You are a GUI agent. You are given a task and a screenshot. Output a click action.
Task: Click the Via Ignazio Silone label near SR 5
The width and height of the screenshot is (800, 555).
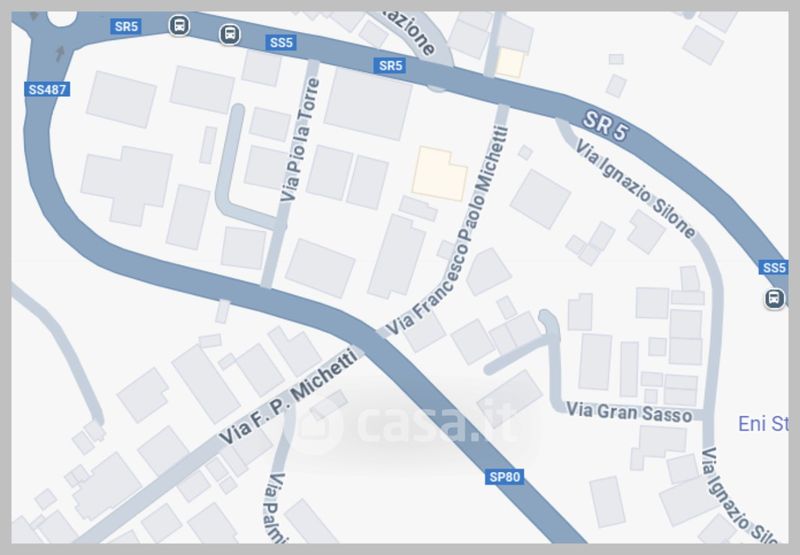point(636,189)
